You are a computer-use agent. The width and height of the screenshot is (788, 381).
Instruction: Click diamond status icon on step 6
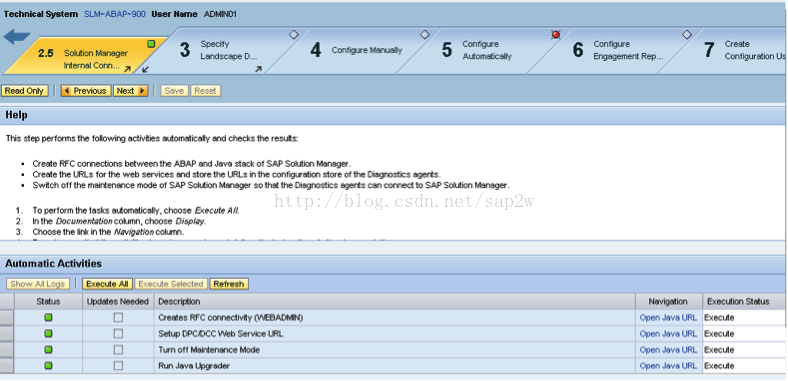pyautogui.click(x=686, y=34)
